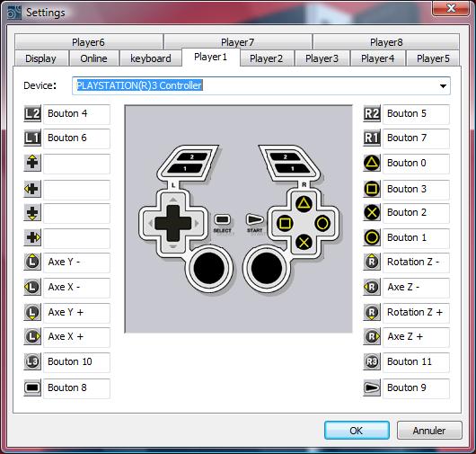The height and width of the screenshot is (454, 476).
Task: Click the L3 stick press icon
Action: pos(32,362)
